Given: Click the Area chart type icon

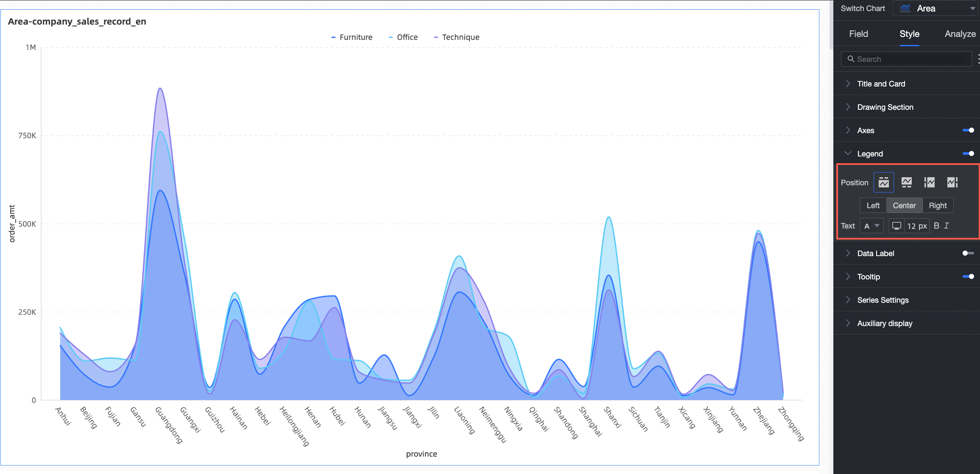Looking at the screenshot, I should 905,8.
